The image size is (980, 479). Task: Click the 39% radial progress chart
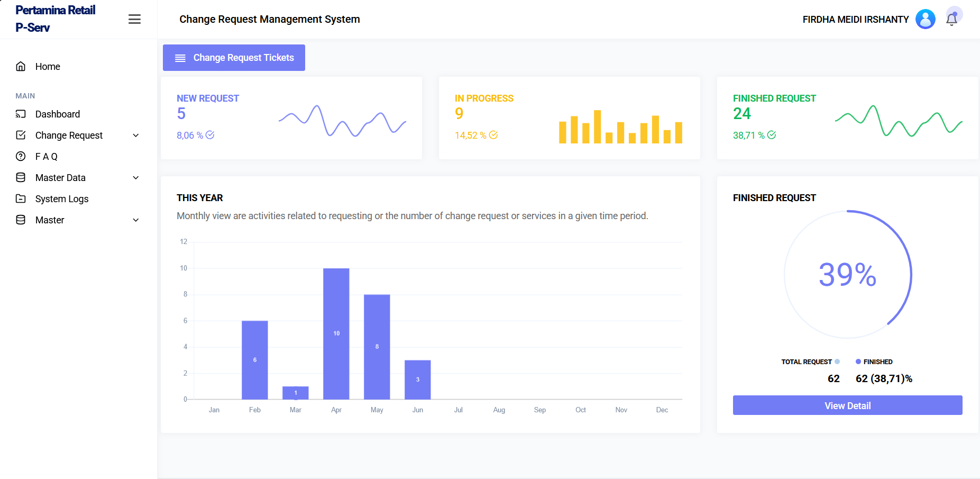click(x=848, y=275)
